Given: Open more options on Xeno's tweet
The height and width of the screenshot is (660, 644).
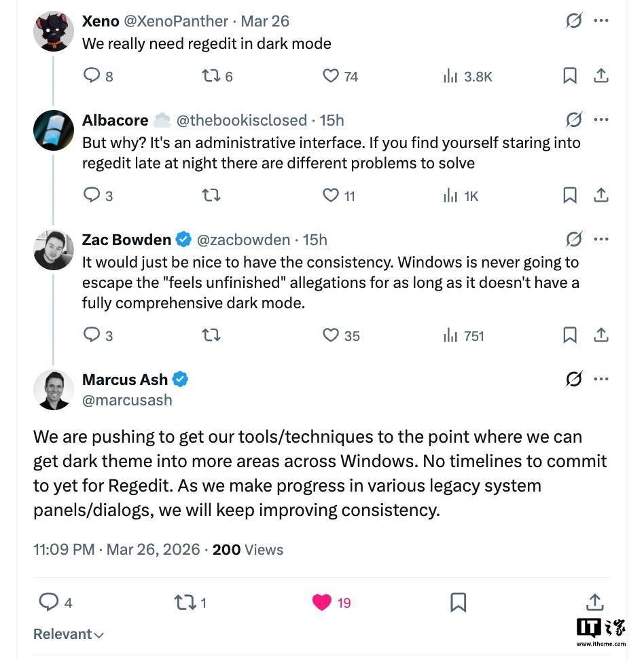Looking at the screenshot, I should pyautogui.click(x=601, y=21).
